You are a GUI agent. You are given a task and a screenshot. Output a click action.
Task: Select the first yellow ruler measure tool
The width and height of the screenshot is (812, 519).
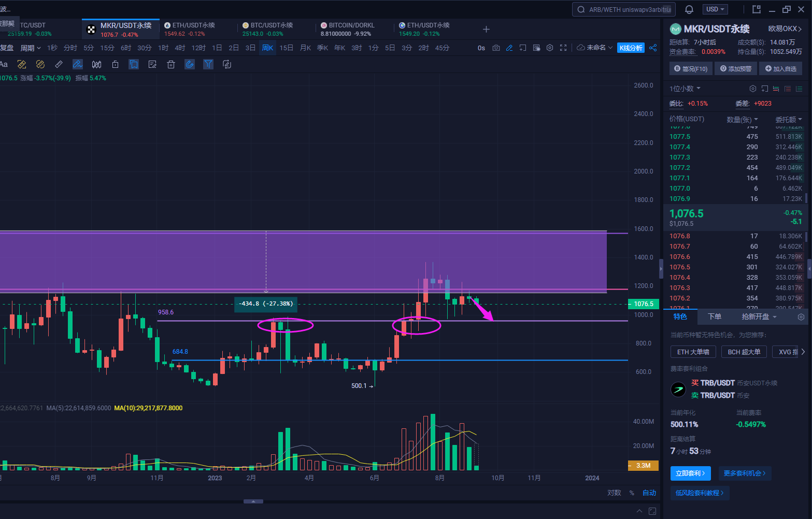click(22, 64)
